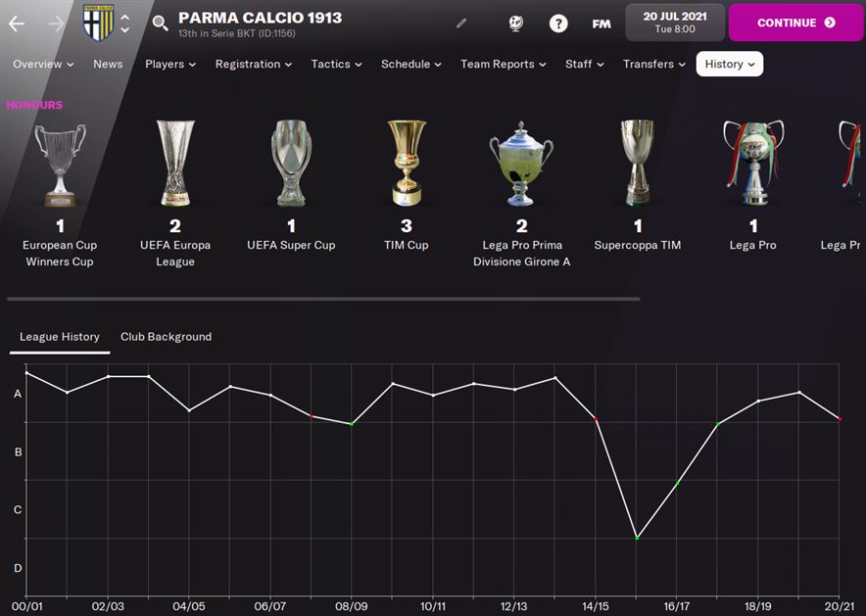Open the world globe icon
The width and height of the screenshot is (866, 616).
coord(516,24)
